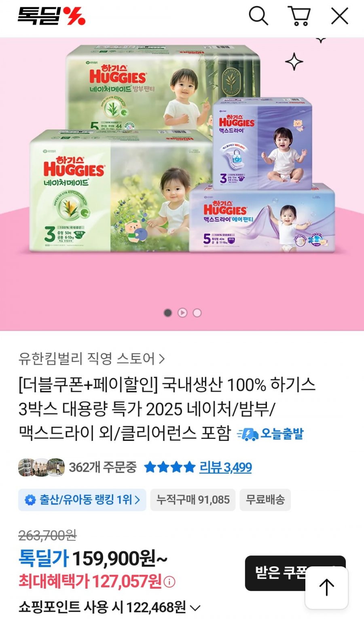Select the first carousel dot indicator
Image resolution: width=364 pixels, height=619 pixels.
point(168,313)
